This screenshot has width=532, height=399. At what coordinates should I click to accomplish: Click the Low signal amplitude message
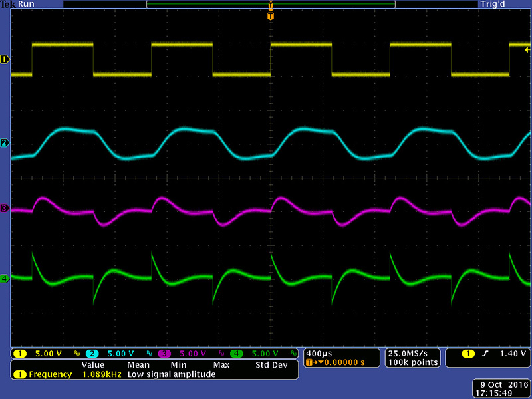click(172, 374)
